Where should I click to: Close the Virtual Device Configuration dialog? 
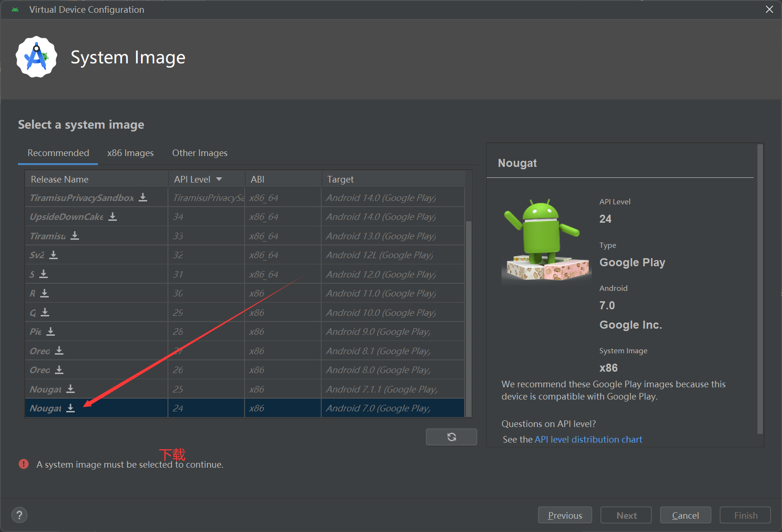click(769, 9)
